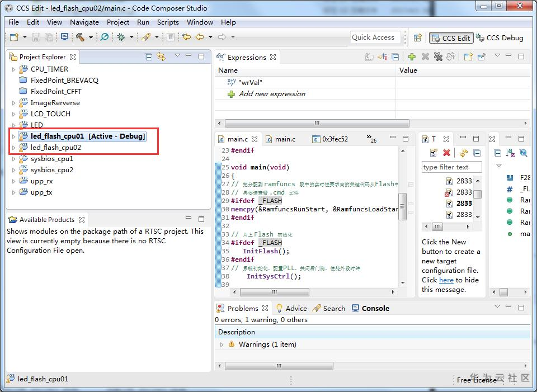This screenshot has width=537, height=392.
Task: Open the File menu
Action: pyautogui.click(x=13, y=22)
